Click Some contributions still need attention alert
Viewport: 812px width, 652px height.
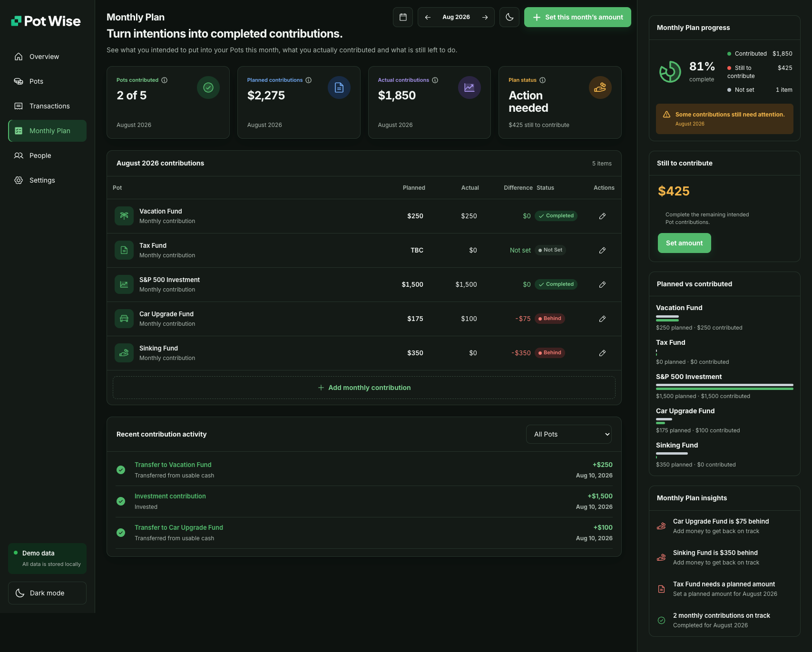tap(724, 119)
